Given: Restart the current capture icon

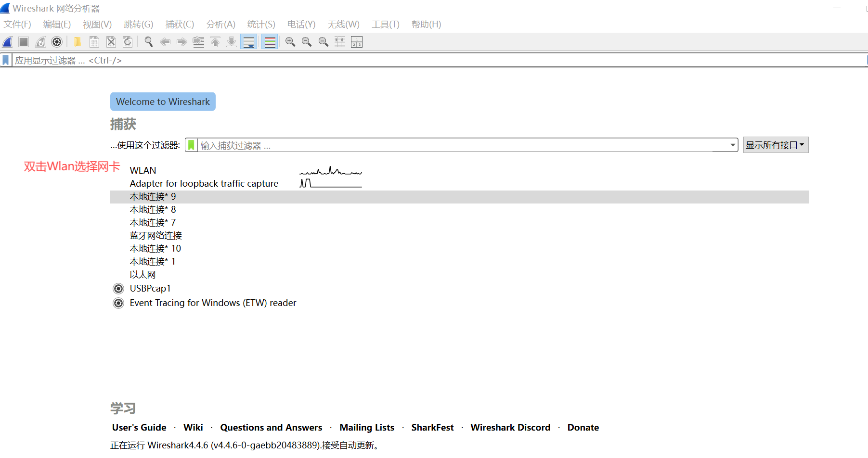Looking at the screenshot, I should [40, 42].
